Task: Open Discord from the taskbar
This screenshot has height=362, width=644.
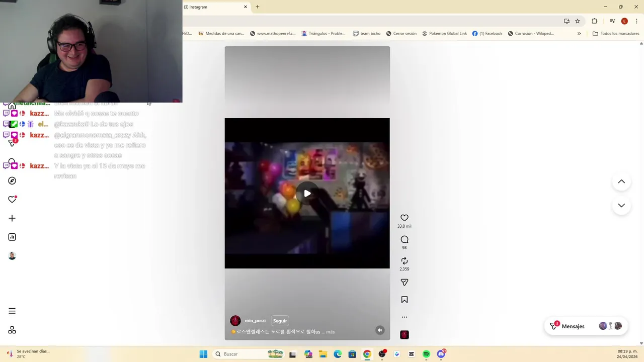Action: click(x=441, y=354)
